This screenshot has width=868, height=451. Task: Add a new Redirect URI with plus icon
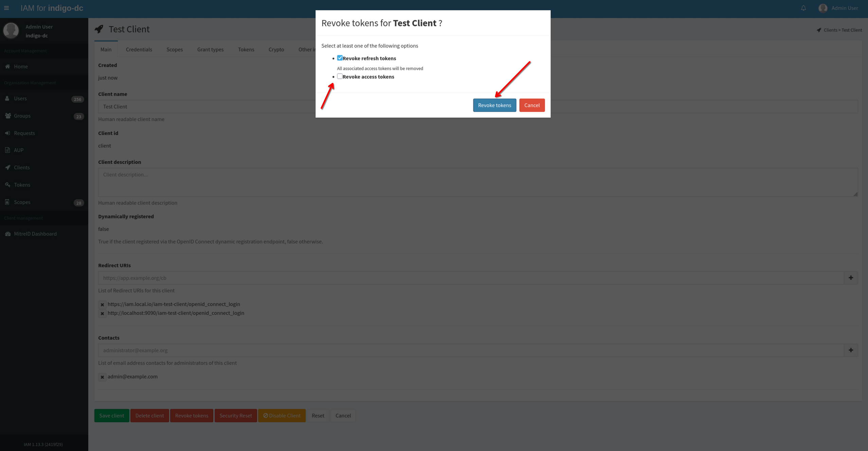pyautogui.click(x=851, y=278)
